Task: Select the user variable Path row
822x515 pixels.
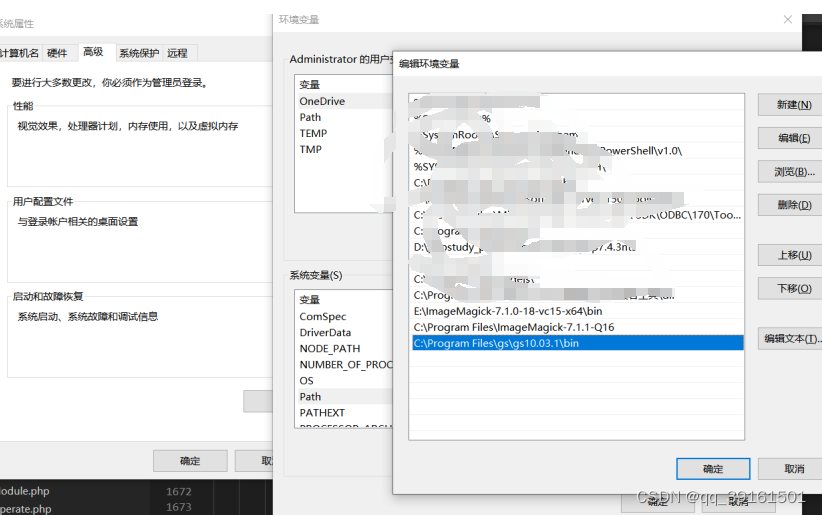Action: pos(345,117)
